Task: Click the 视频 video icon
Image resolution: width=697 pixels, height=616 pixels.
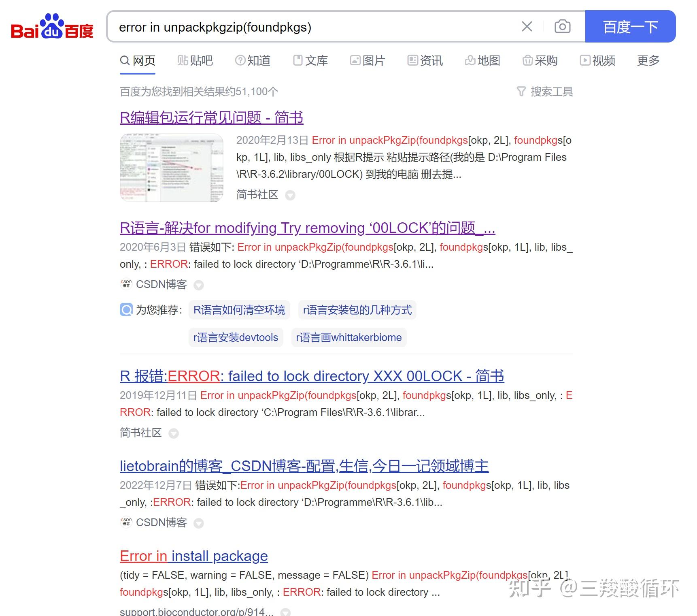Action: coord(586,60)
